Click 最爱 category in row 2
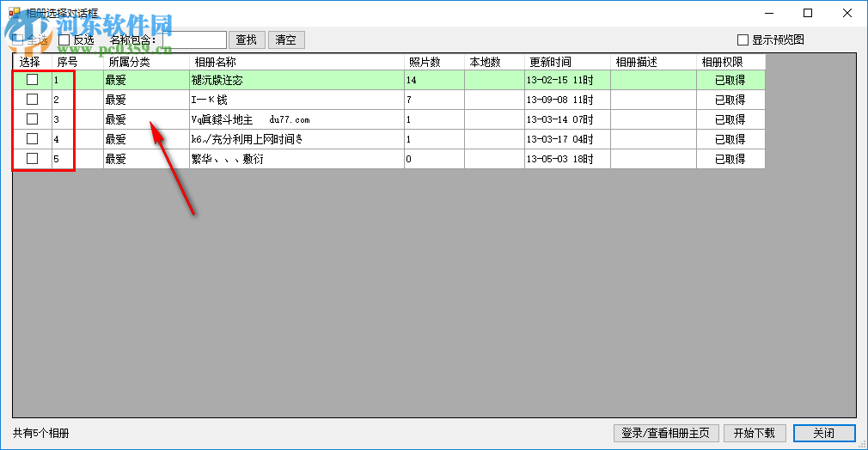Screen dimensions: 868x450 (146, 100)
